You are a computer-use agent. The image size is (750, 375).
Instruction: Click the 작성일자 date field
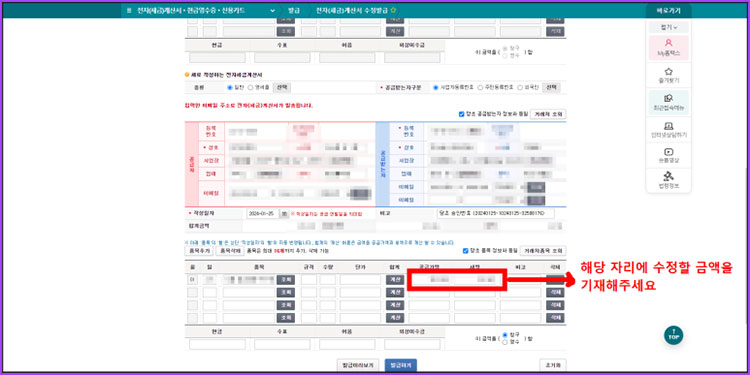pos(263,214)
